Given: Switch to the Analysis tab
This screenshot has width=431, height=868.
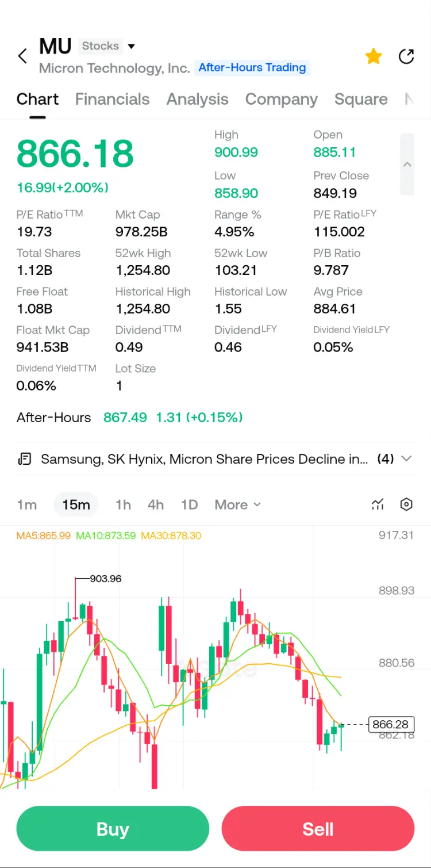Looking at the screenshot, I should 198,99.
